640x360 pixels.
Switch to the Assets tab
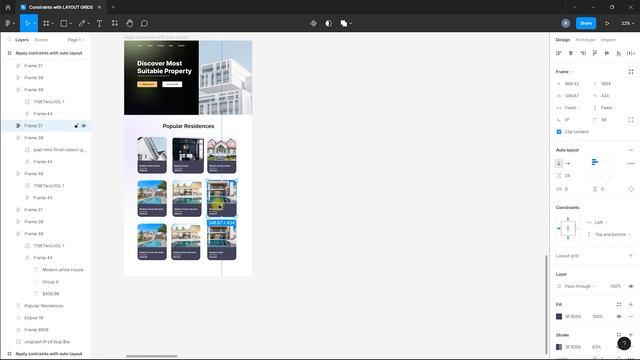click(41, 40)
